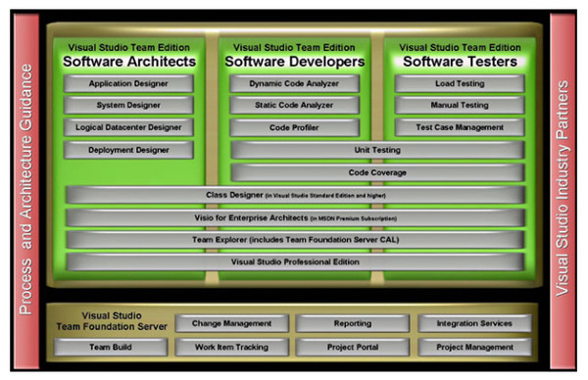Click the Work Item Tracking box
The height and width of the screenshot is (380, 588).
tap(231, 347)
